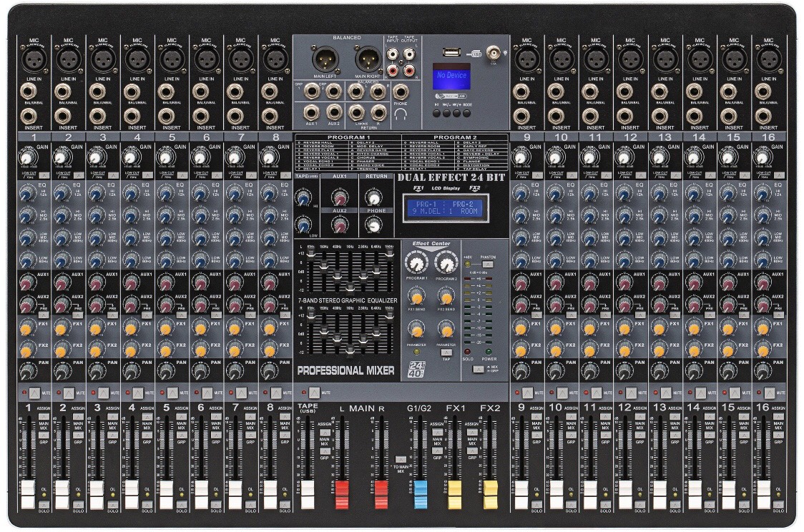Screen dimensions: 804x532
Task: Click the USB player play/pause button
Action: 436,113
